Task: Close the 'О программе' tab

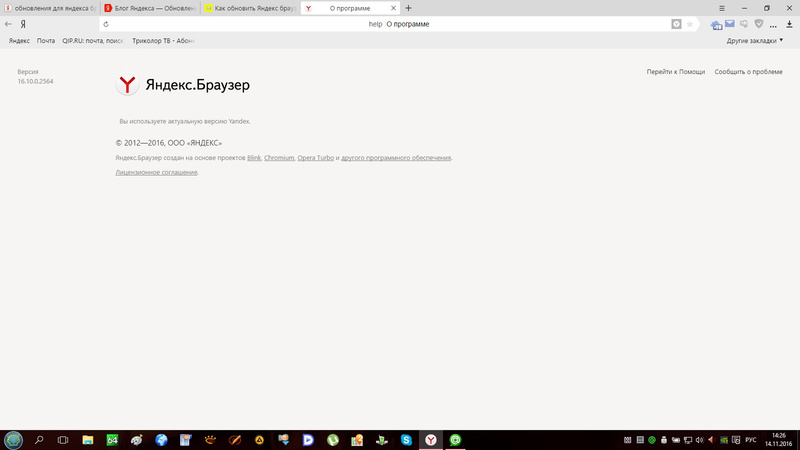Action: click(393, 8)
